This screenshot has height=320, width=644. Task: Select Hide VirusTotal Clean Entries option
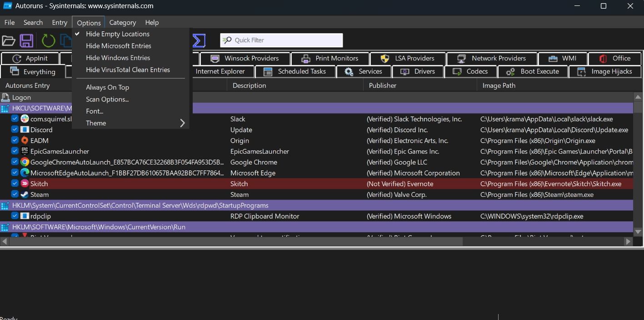click(130, 70)
